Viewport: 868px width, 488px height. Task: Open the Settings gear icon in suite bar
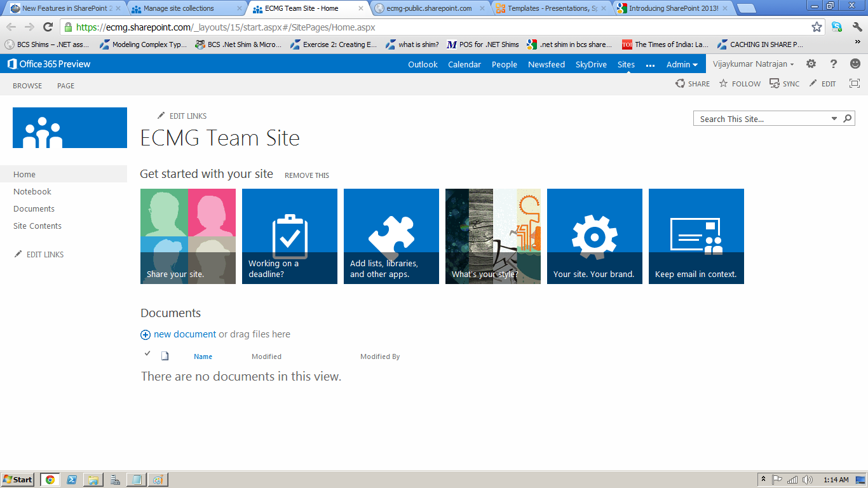811,64
